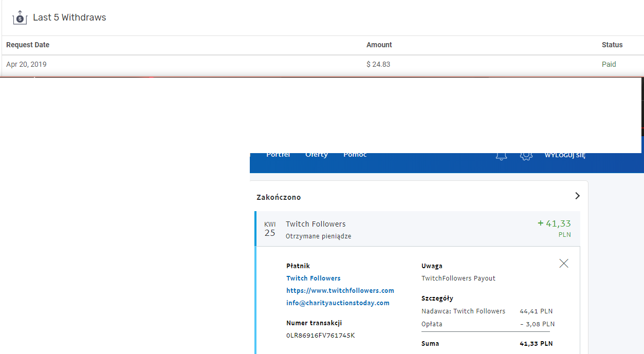Click the Uwaga label

(432, 266)
